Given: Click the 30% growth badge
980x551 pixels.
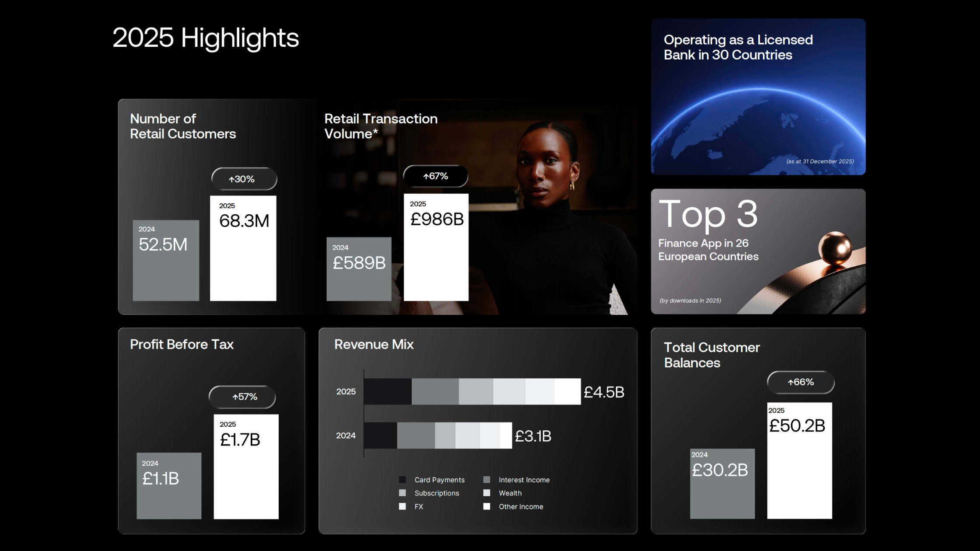Looking at the screenshot, I should click(244, 179).
